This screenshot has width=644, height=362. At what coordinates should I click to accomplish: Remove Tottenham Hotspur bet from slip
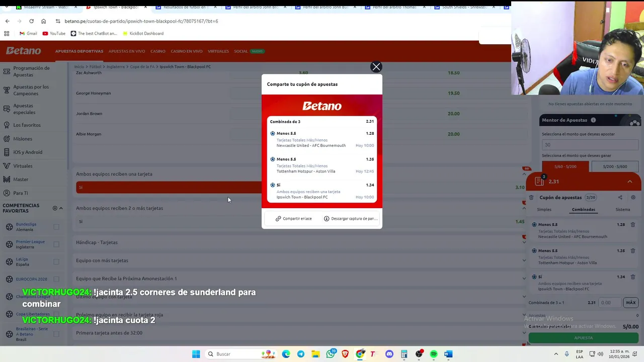pyautogui.click(x=633, y=251)
